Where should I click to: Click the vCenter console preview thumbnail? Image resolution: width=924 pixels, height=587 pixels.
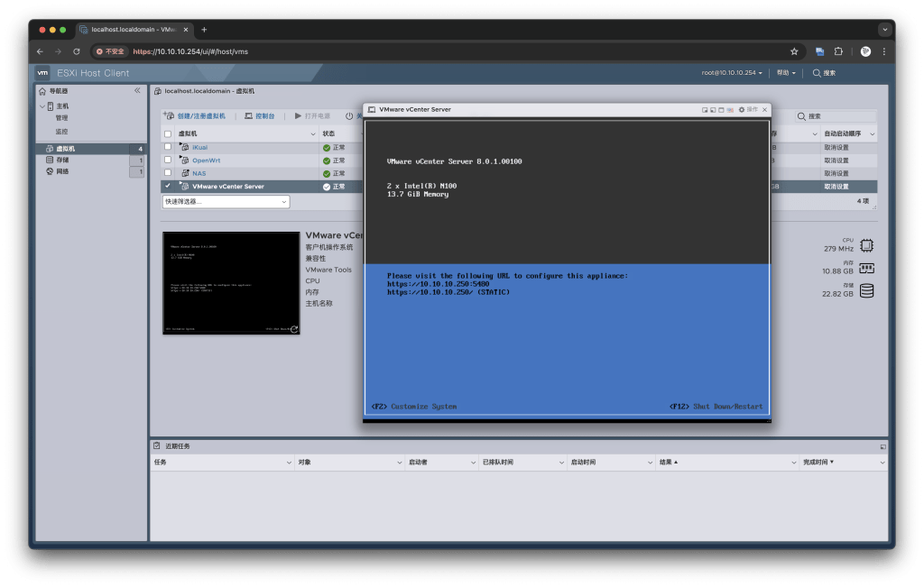click(x=231, y=283)
